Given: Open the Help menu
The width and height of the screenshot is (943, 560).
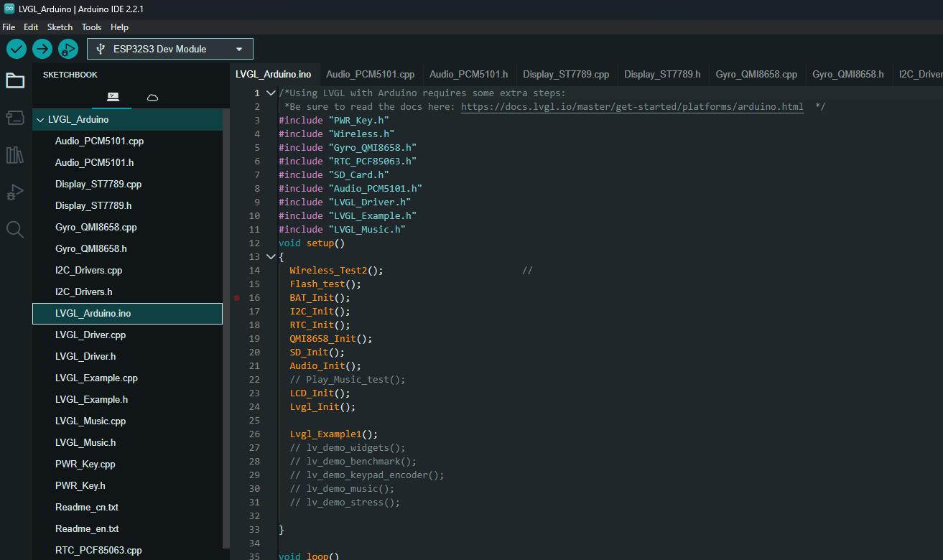Looking at the screenshot, I should coord(120,27).
